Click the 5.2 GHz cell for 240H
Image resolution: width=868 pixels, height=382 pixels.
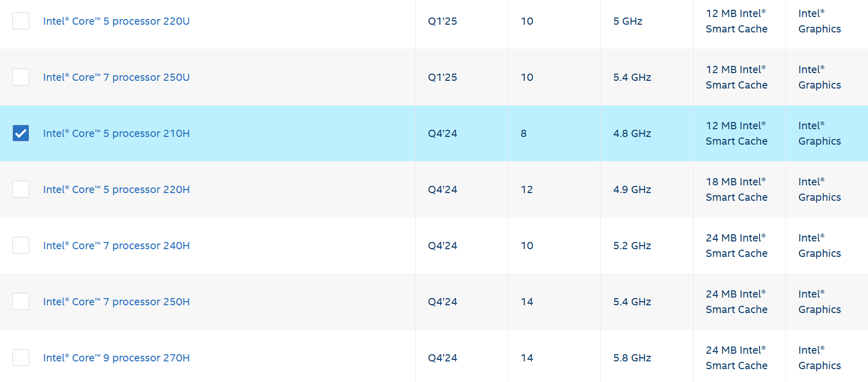pos(632,246)
